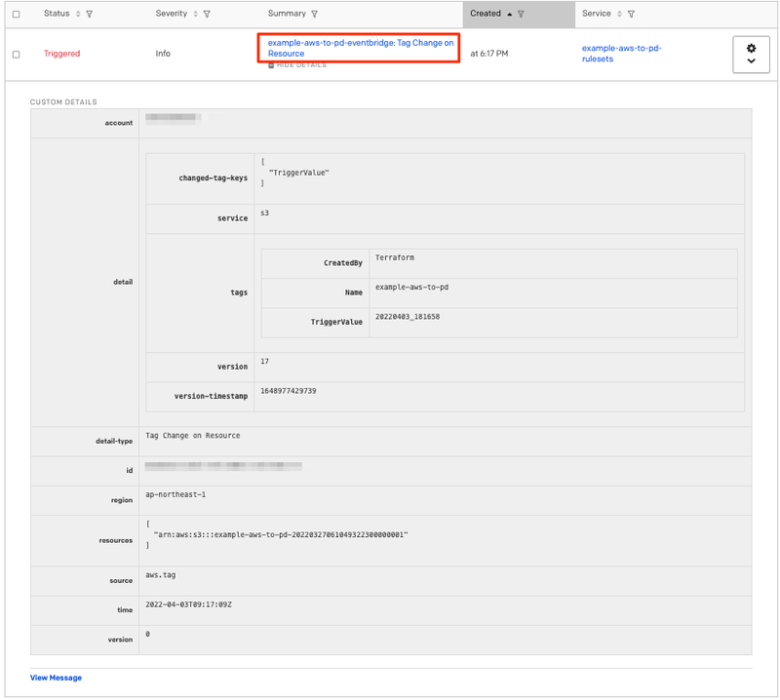Click the changed-tag-keys field label
This screenshot has width=780, height=700.
(213, 178)
